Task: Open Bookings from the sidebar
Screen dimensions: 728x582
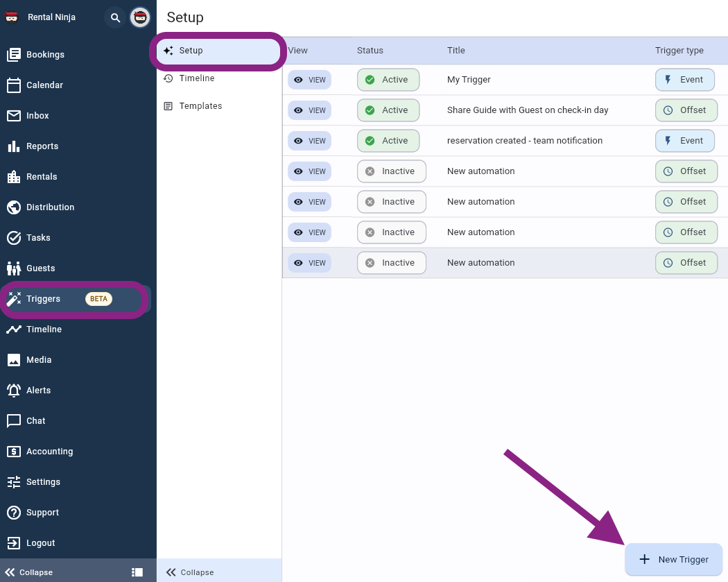Action: [45, 55]
